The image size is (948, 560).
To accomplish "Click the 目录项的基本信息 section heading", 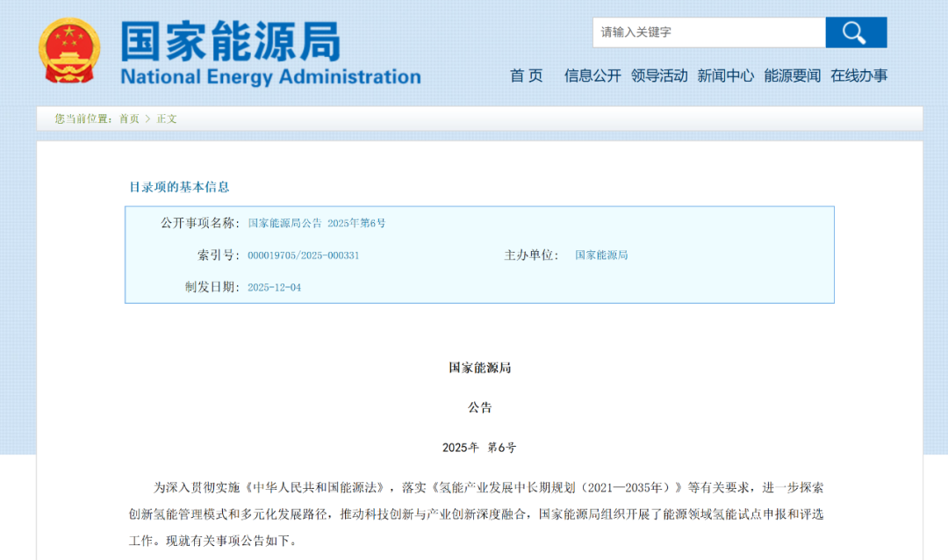I will (x=179, y=187).
